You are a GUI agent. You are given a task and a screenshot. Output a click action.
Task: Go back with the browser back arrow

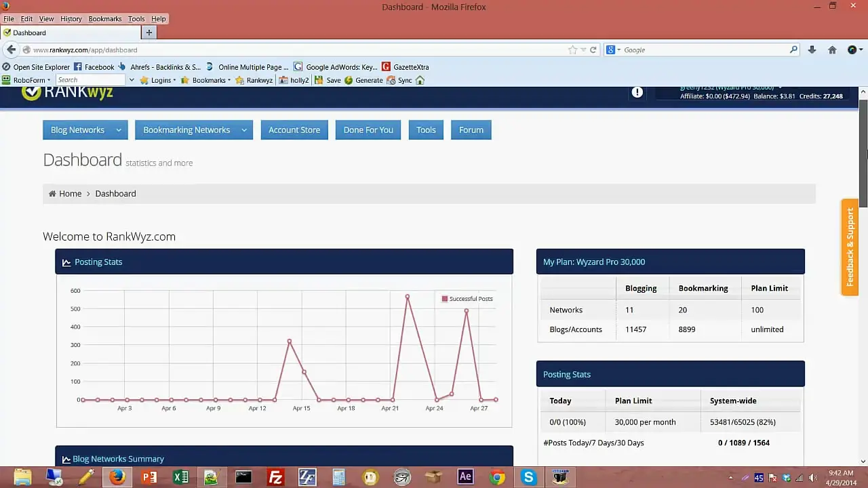[x=11, y=49]
